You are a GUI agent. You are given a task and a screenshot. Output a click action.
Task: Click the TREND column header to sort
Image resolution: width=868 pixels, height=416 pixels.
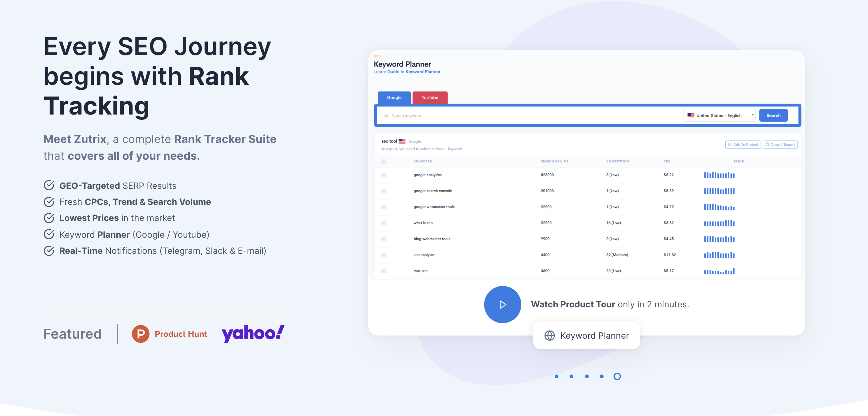(x=739, y=162)
